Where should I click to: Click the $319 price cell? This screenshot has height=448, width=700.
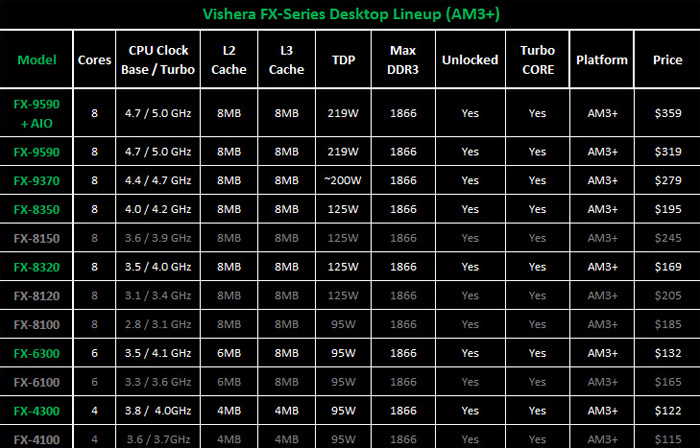coord(668,152)
